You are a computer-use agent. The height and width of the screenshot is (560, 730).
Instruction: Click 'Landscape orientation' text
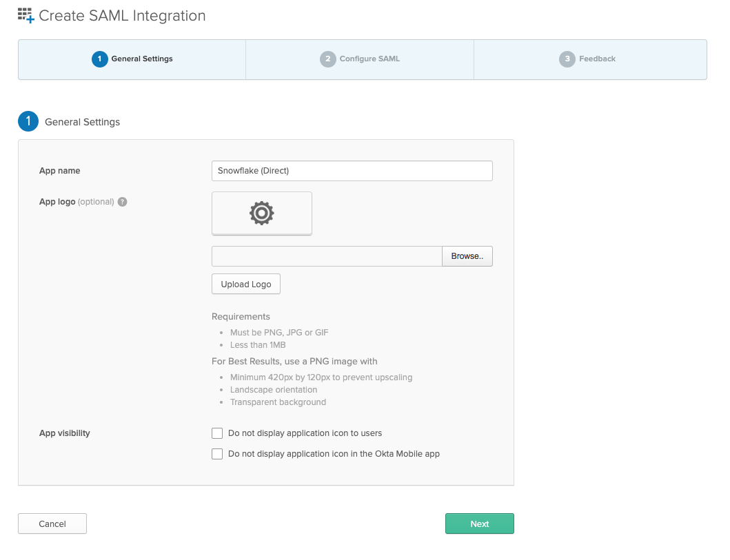pos(274,390)
